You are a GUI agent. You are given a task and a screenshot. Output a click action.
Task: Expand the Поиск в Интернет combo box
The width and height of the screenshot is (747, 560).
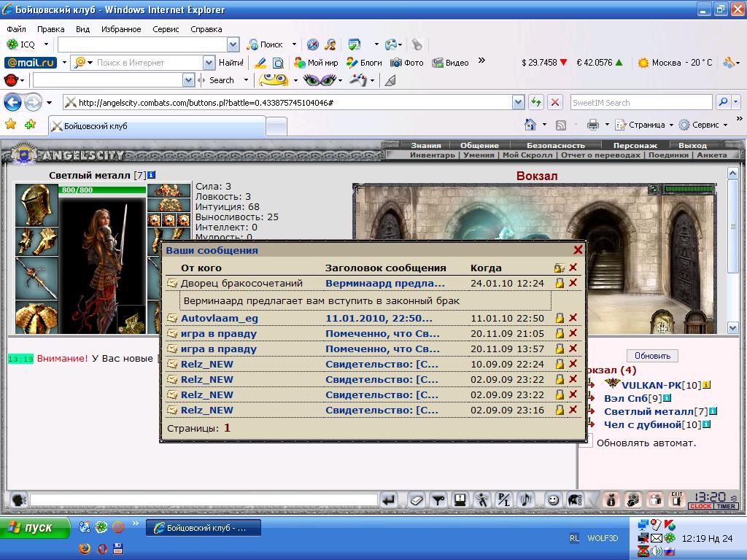[209, 63]
